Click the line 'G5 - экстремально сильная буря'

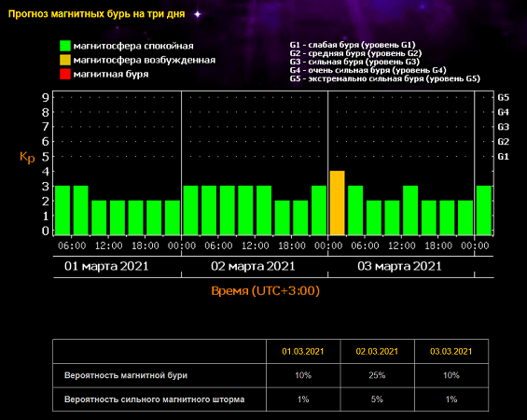pyautogui.click(x=385, y=78)
